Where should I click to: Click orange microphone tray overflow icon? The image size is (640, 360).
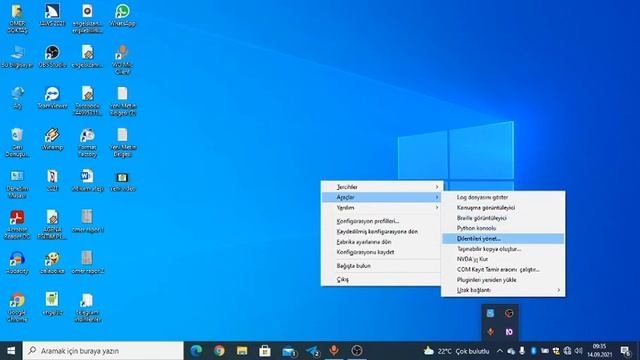click(x=491, y=332)
